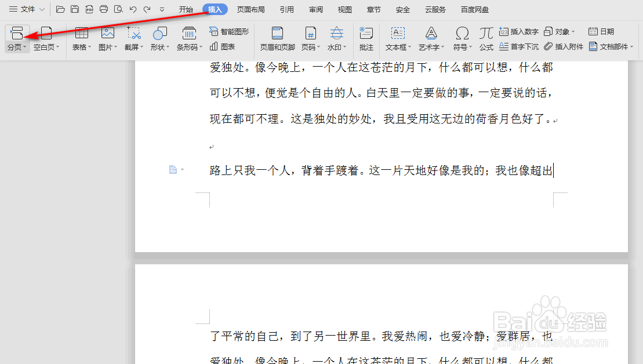The image size is (643, 364).
Task: Expand the 条形码 dropdown arrow
Action: click(x=201, y=47)
